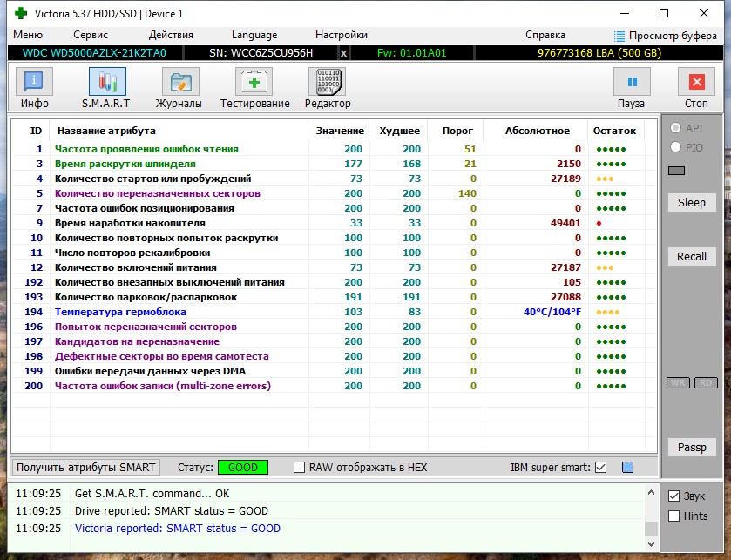
Task: Open the Журналы logs folder icon
Action: 180,82
